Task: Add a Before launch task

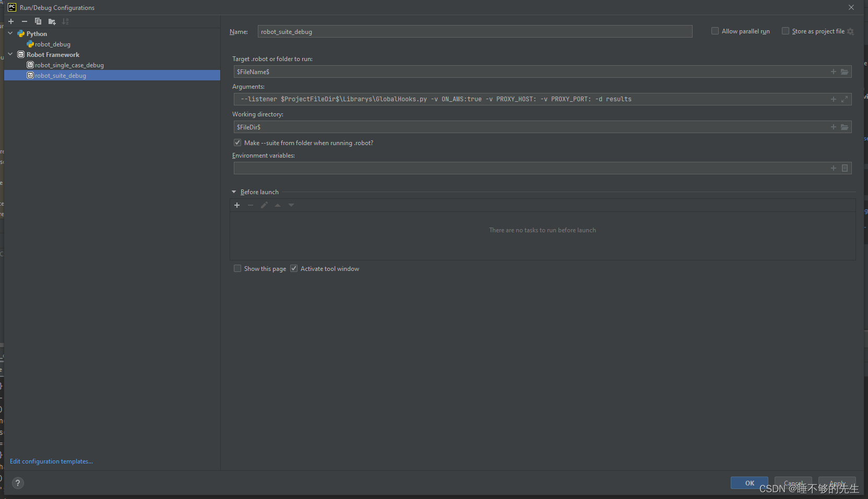Action: point(237,205)
